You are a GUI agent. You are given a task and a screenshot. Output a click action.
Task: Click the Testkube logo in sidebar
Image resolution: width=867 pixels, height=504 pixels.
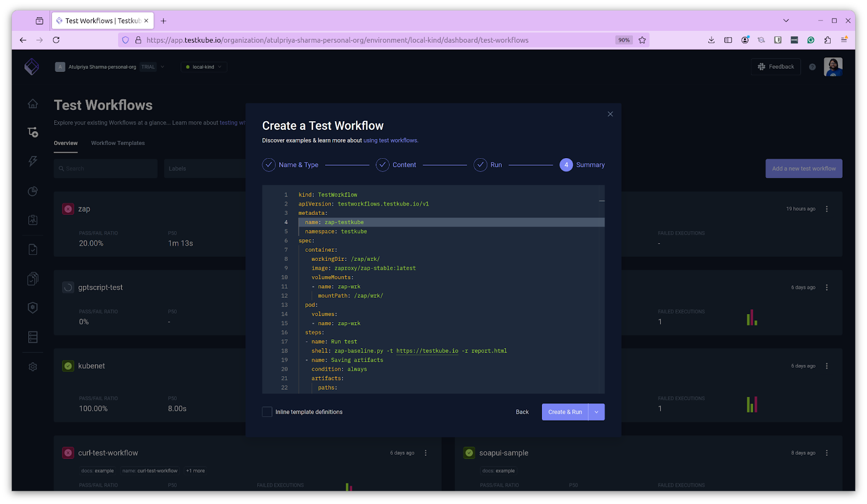click(31, 67)
